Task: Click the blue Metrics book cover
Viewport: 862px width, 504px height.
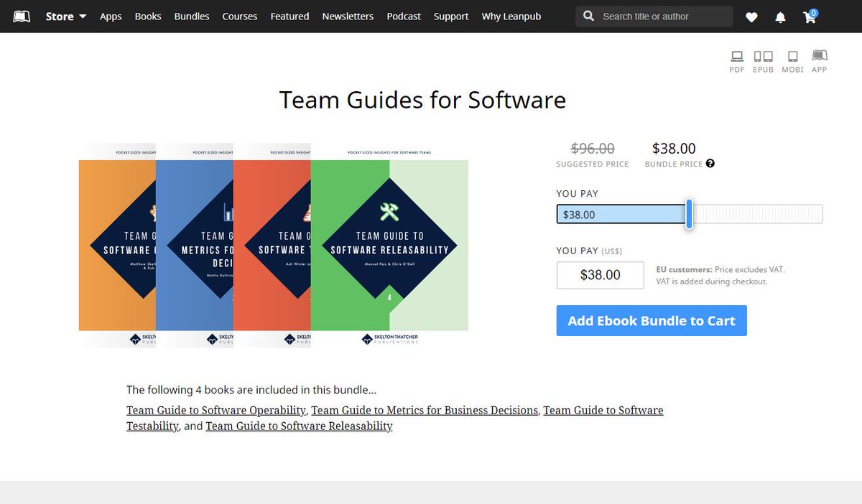Action: click(x=195, y=245)
